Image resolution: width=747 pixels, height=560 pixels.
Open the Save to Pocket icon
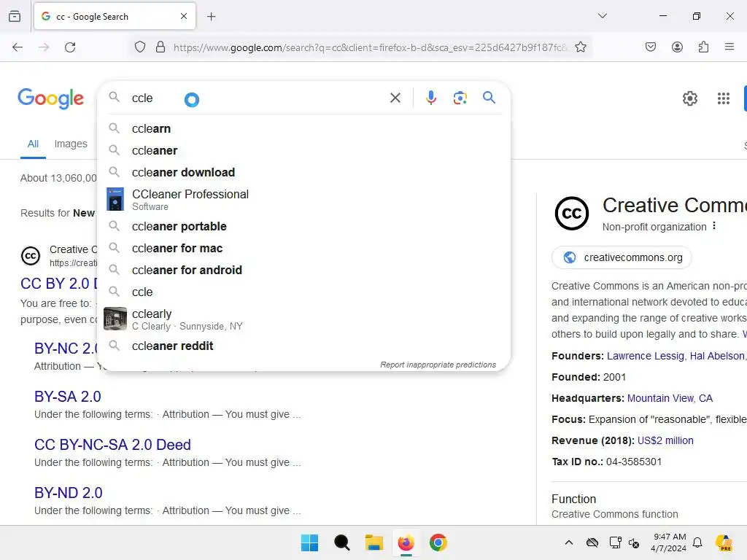(x=651, y=47)
